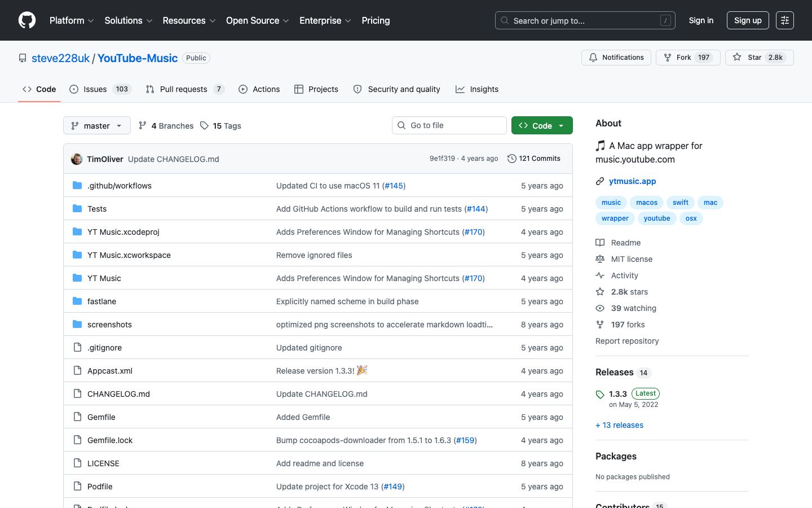This screenshot has height=508, width=812.
Task: Click the .gitignore file icon
Action: (x=77, y=347)
